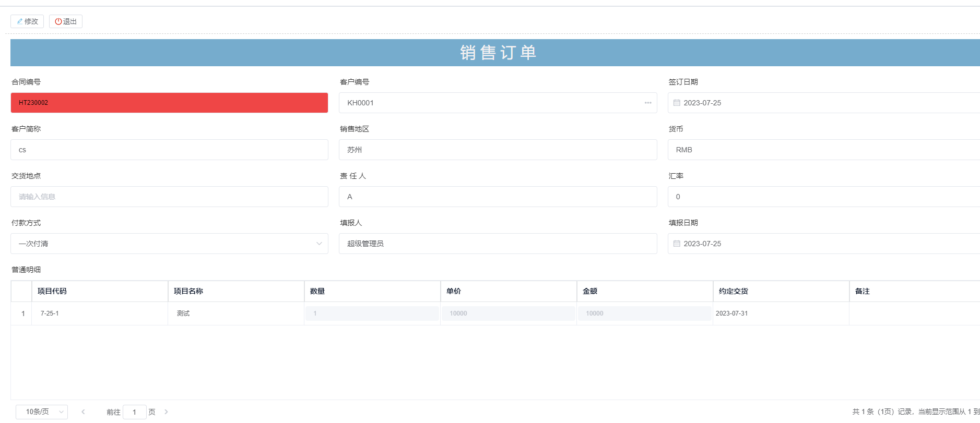Click the 销售地区 field showing 苏州
The image size is (980, 423).
[x=497, y=150]
